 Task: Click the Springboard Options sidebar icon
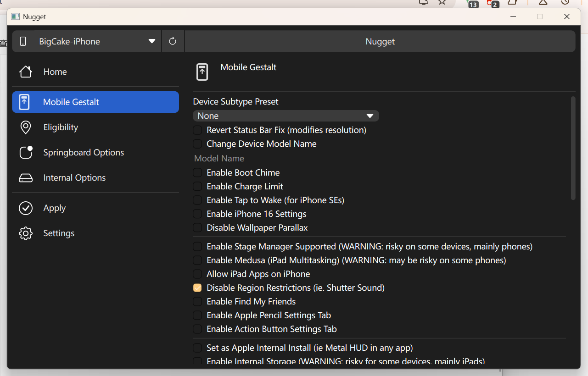point(26,152)
